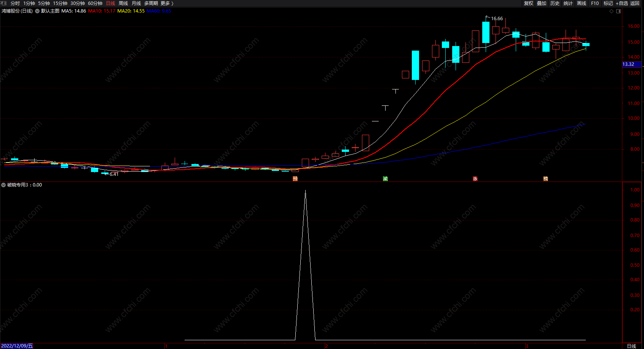Image resolution: width=644 pixels, height=349 pixels.
Task: Select the 1分钟 period tab
Action: pos(29,3)
